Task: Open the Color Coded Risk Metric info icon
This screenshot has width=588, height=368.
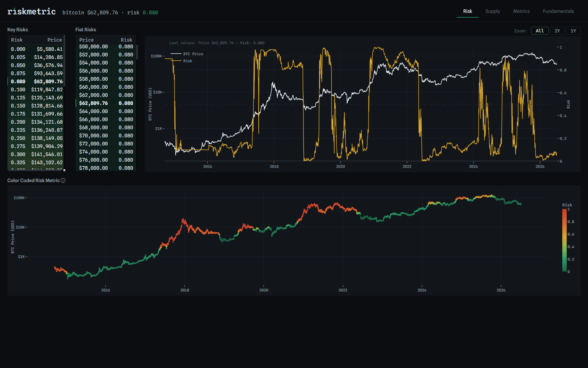Action: [63, 181]
